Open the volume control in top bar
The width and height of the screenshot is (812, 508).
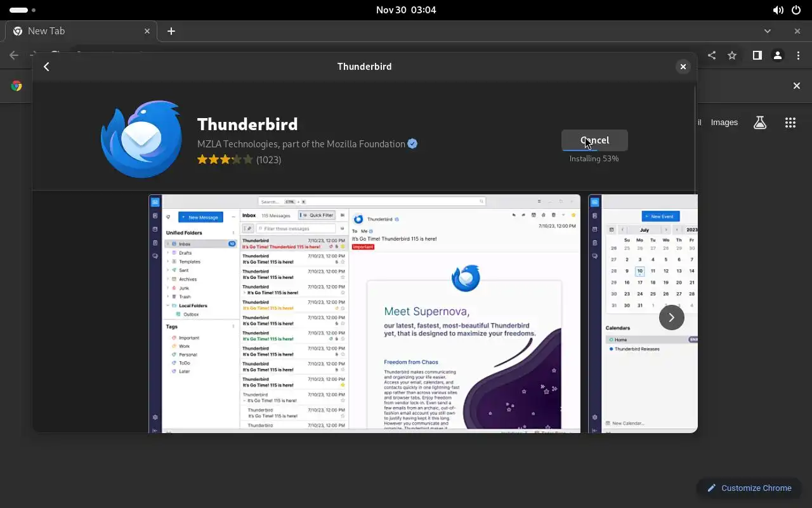778,10
